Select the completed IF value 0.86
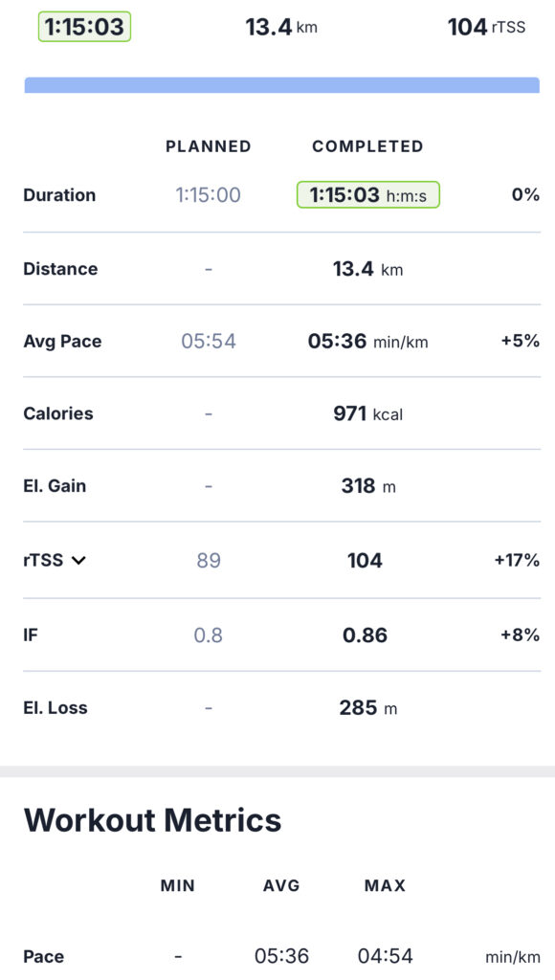 point(365,635)
